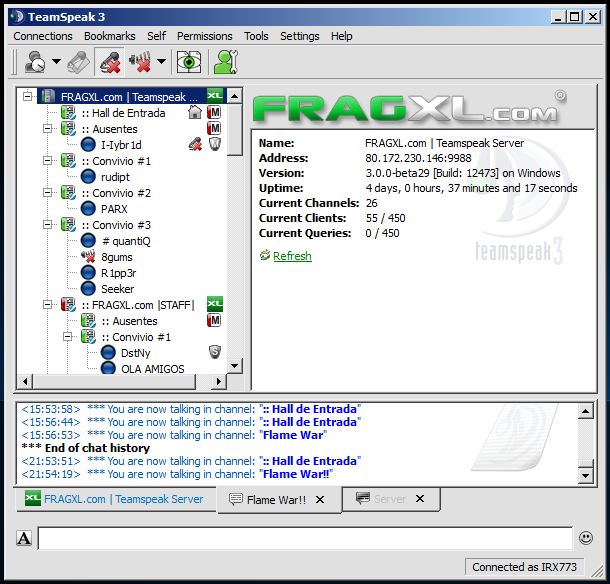The height and width of the screenshot is (584, 610).
Task: Collapse the Convivio #2 channel
Action: [47, 193]
